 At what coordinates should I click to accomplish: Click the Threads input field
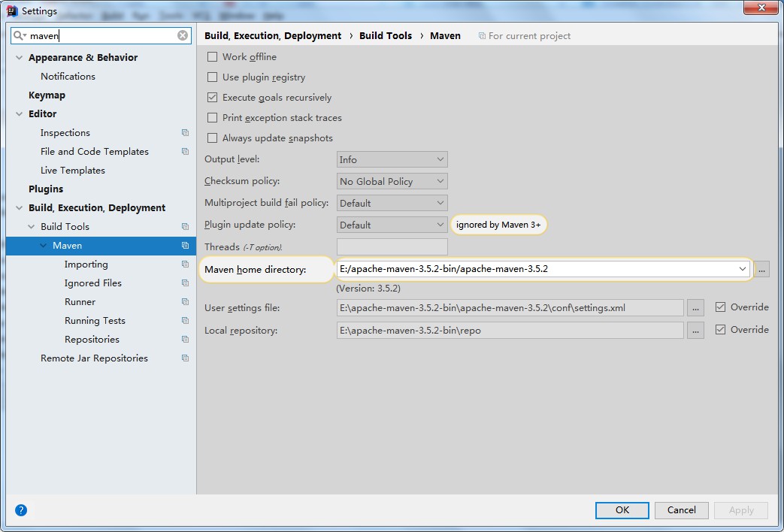392,246
